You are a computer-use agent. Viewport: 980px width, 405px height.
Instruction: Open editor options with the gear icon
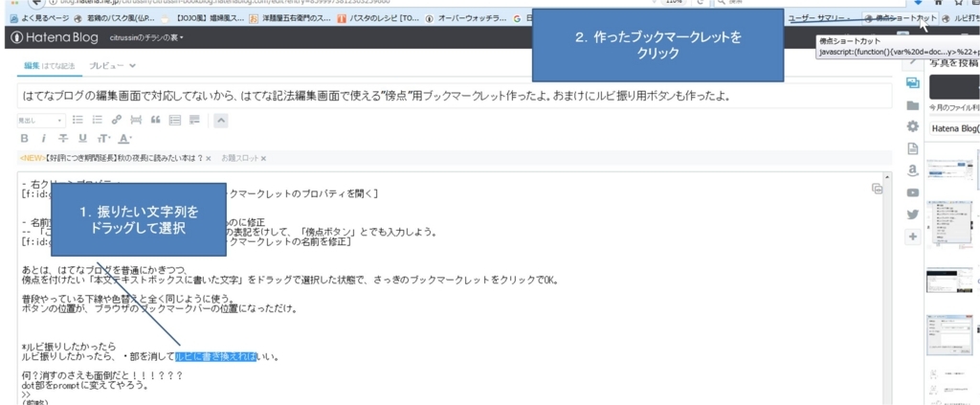point(912,126)
